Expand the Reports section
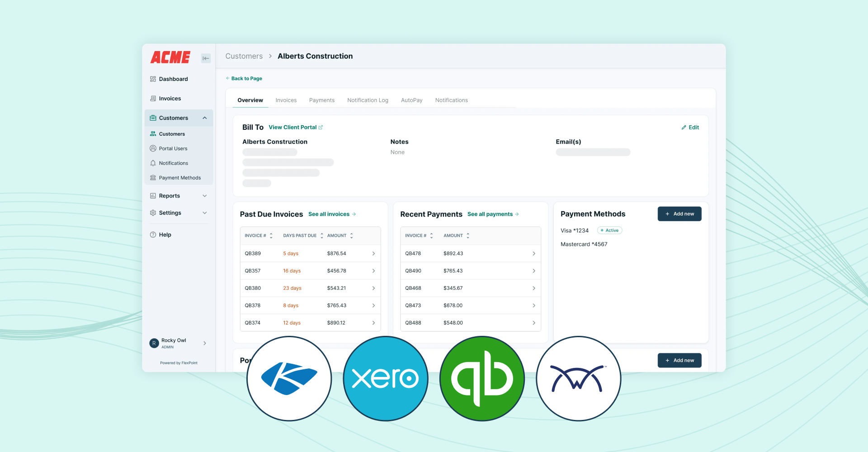Image resolution: width=868 pixels, height=452 pixels. coord(178,195)
